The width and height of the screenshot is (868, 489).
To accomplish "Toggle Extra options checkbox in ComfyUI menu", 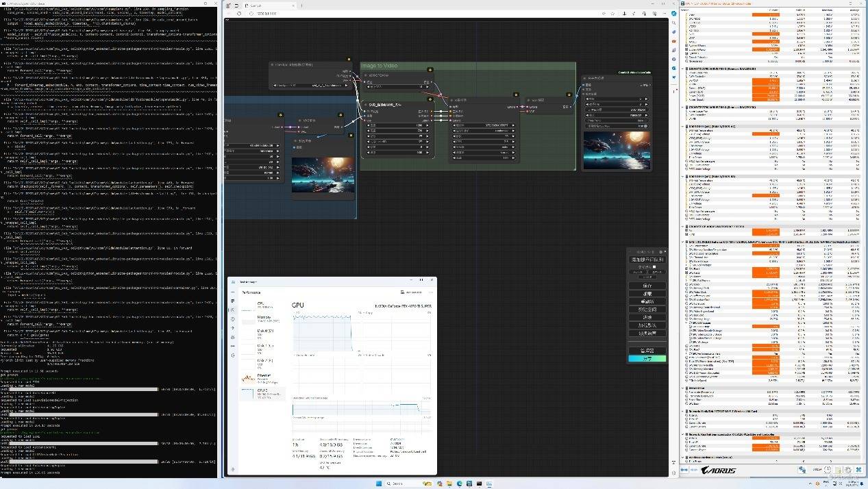I will pyautogui.click(x=654, y=266).
